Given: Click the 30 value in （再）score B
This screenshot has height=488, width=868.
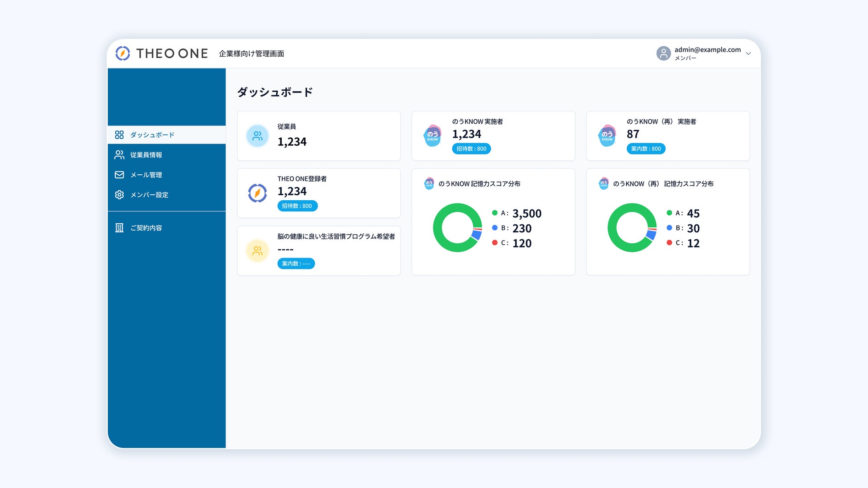Looking at the screenshot, I should (694, 229).
